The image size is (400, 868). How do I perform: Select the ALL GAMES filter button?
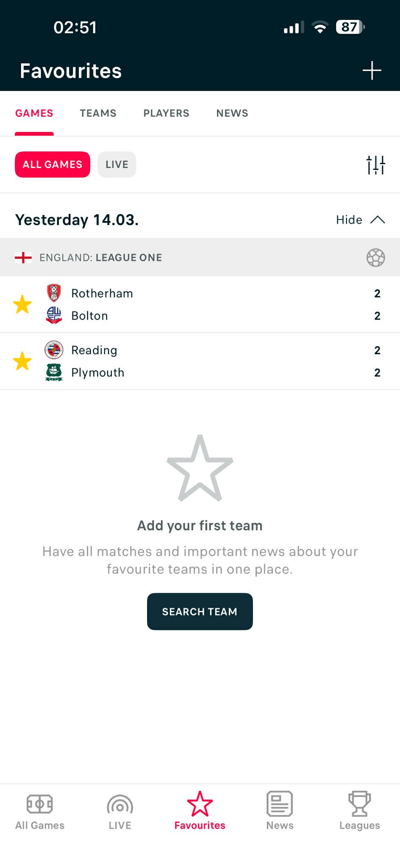53,165
